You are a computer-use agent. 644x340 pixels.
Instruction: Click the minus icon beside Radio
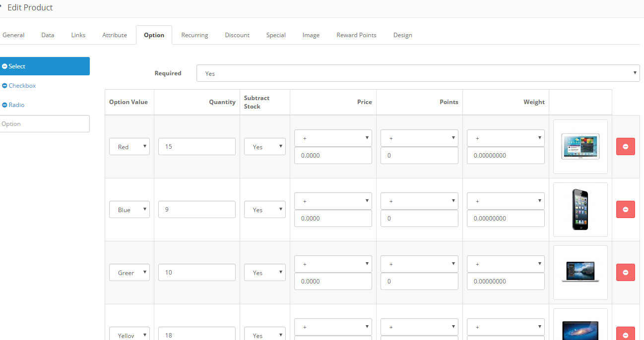click(5, 105)
